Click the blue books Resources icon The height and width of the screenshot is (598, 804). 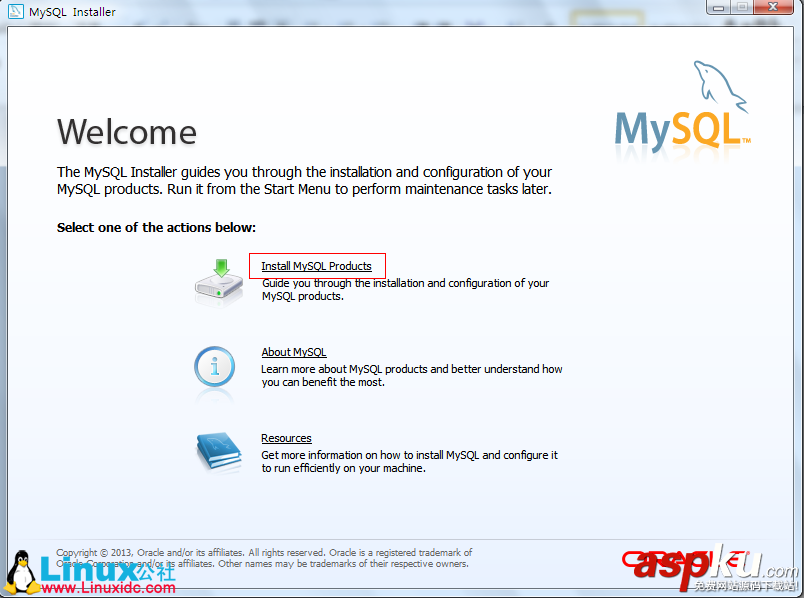[x=219, y=451]
